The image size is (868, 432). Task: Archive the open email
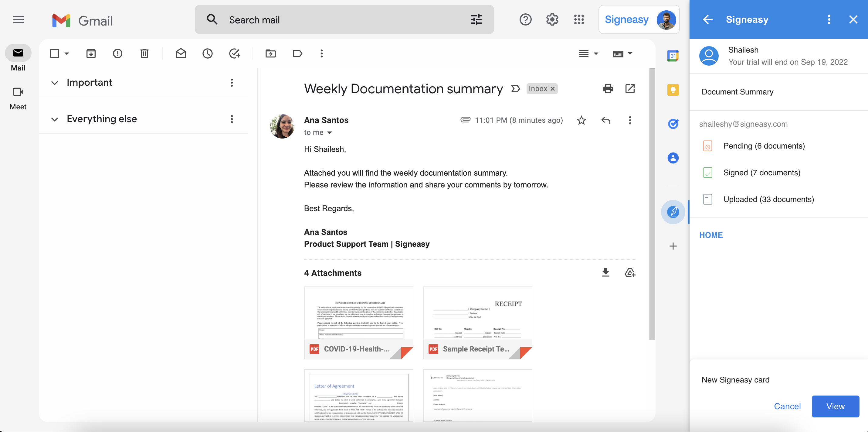click(91, 53)
